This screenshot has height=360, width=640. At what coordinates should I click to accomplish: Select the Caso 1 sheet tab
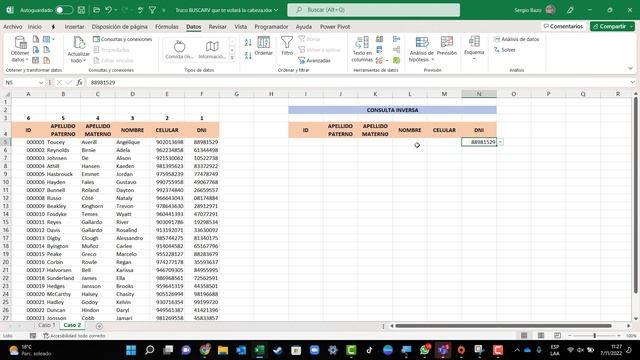pyautogui.click(x=47, y=325)
